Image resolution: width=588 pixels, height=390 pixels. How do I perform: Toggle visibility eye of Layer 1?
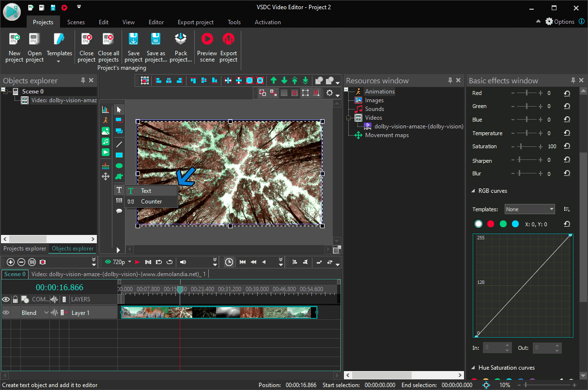click(x=6, y=313)
